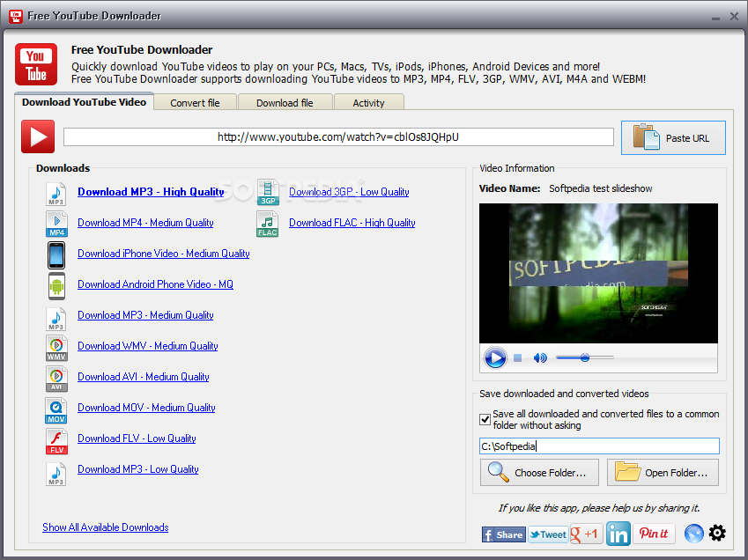This screenshot has height=560, width=748.
Task: Click the YouTube URL input field
Action: point(338,136)
